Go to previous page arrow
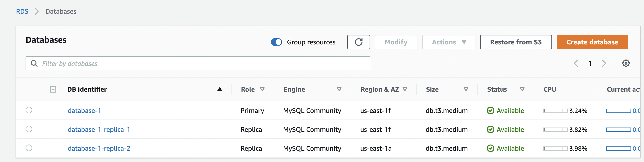Viewport: 644px width, 162px height. pos(576,63)
